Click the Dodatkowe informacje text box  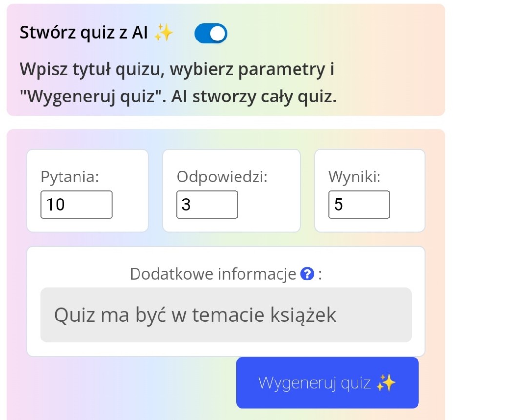(226, 315)
